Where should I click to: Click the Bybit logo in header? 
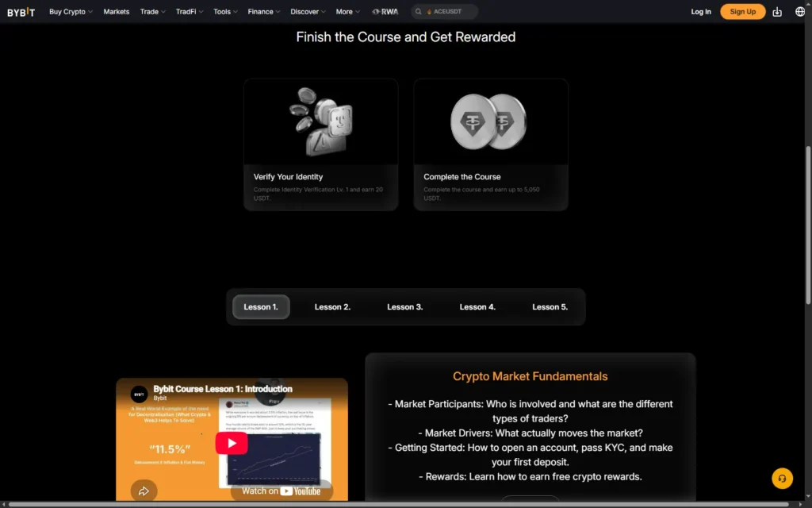click(x=21, y=11)
